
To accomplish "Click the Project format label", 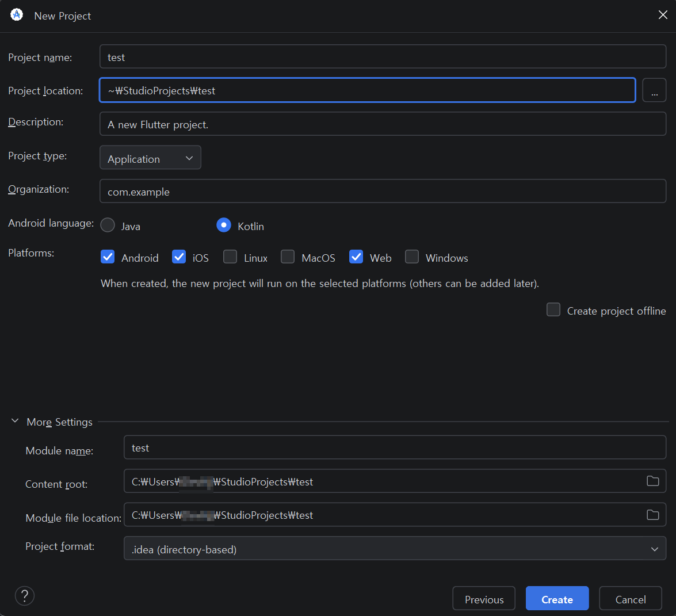I will coord(60,546).
